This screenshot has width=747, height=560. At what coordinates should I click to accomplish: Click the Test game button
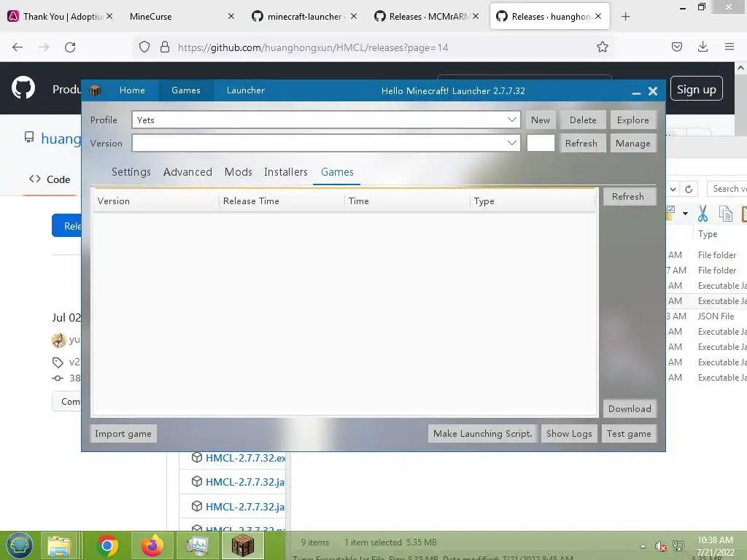(x=629, y=434)
